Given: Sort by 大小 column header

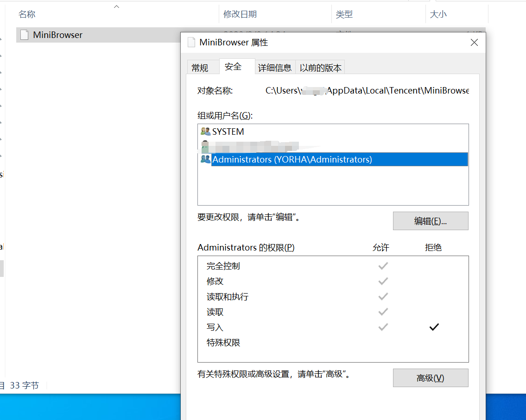Looking at the screenshot, I should (x=438, y=14).
